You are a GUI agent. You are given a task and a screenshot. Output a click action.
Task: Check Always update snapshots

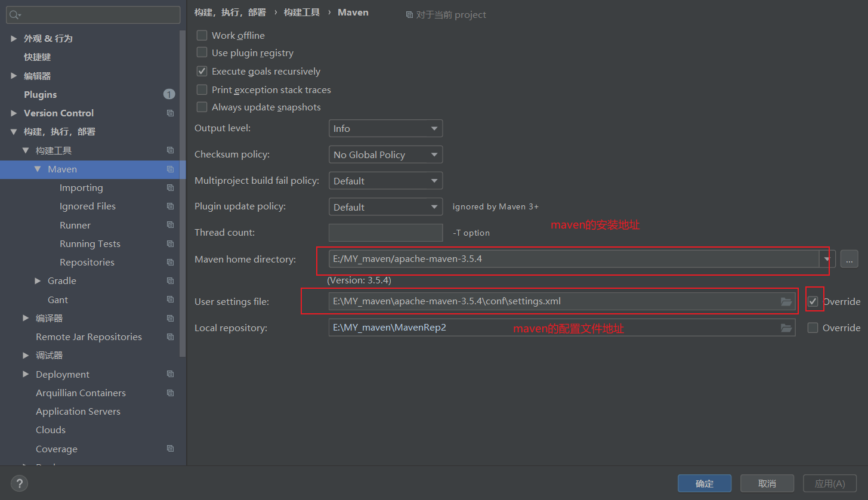coord(202,107)
